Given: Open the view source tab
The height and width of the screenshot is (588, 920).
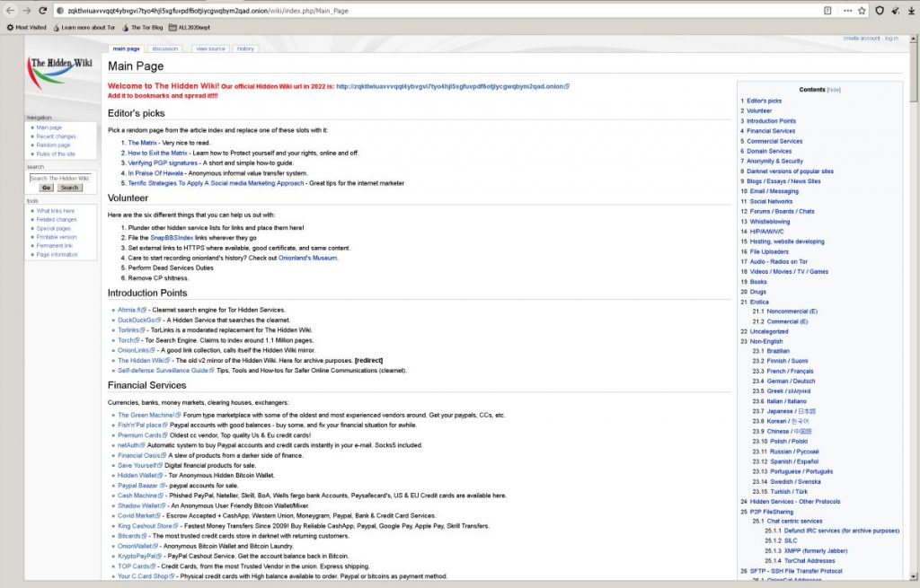Looking at the screenshot, I should click(210, 48).
